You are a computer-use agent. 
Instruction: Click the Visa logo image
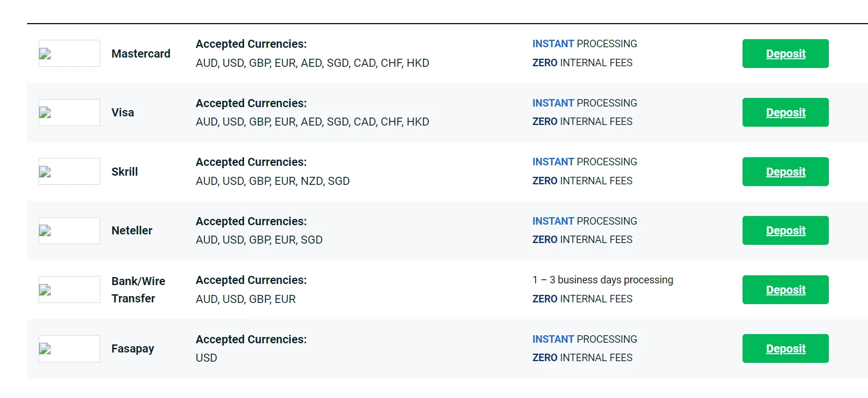[69, 112]
